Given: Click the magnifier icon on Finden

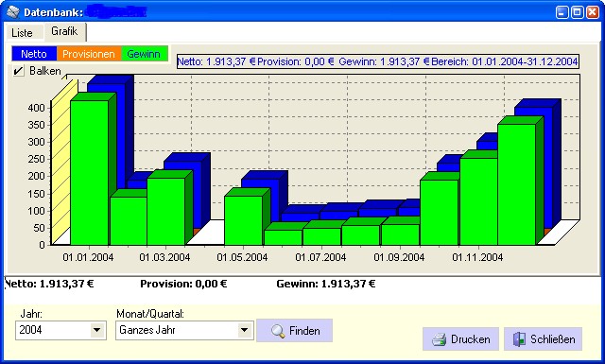Looking at the screenshot, I should [x=278, y=331].
